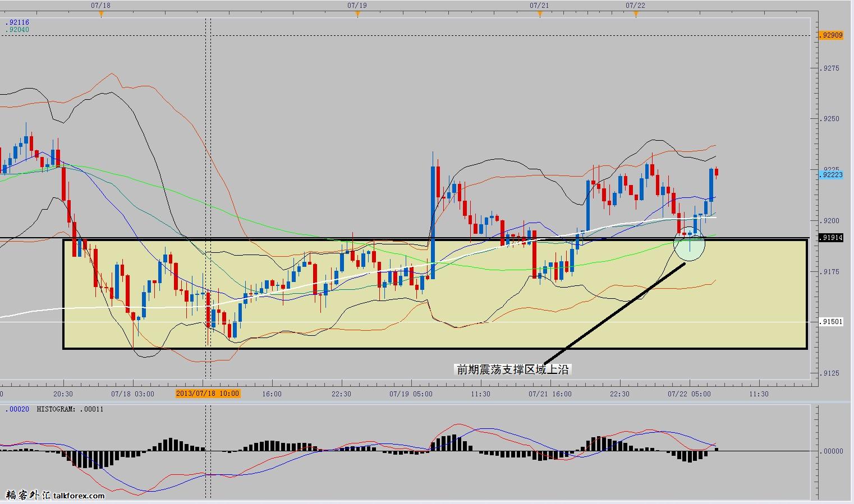The image size is (854, 504).
Task: Click the highlighted 2013/07/18 10:00 time label
Action: coord(208,394)
